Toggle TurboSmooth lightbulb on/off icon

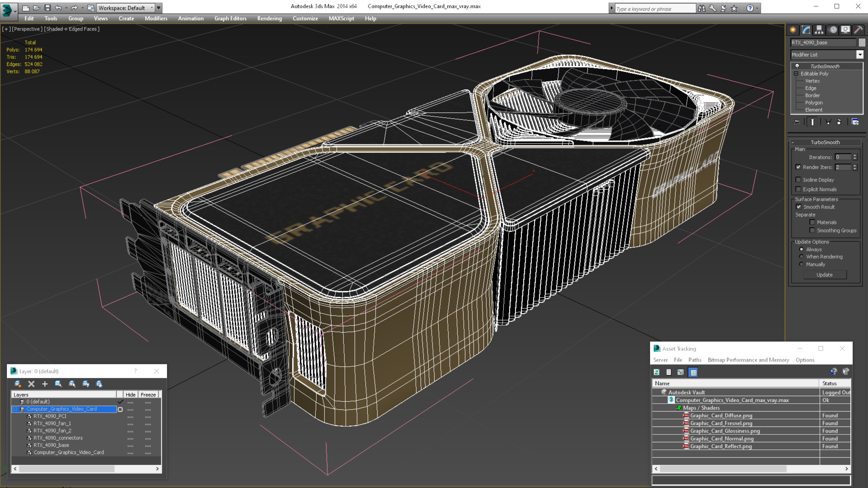(x=797, y=66)
